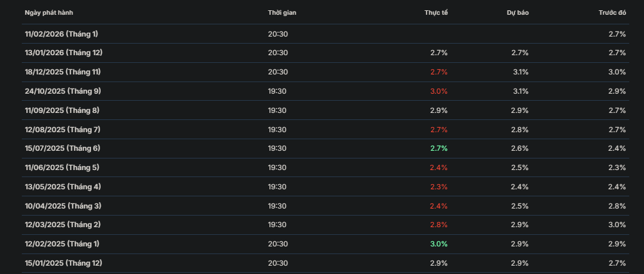The image size is (644, 274).
Task: Open the 10/04/2025 (Tháng 3) release entry
Action: point(62,206)
